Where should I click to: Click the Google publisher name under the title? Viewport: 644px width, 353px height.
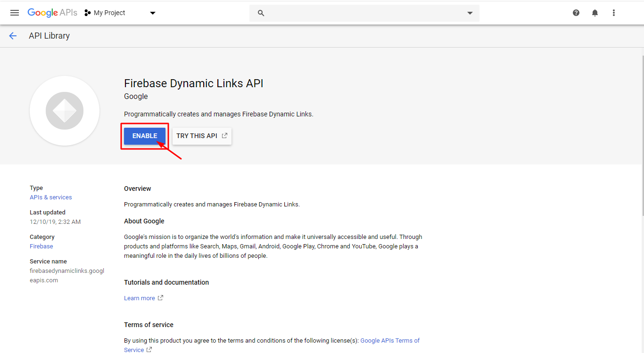[x=136, y=97]
